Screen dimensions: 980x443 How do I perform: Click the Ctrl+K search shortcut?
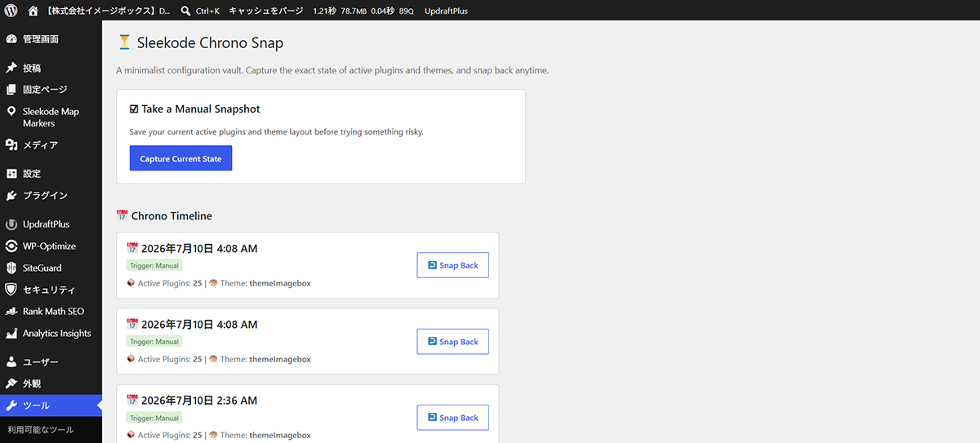207,11
